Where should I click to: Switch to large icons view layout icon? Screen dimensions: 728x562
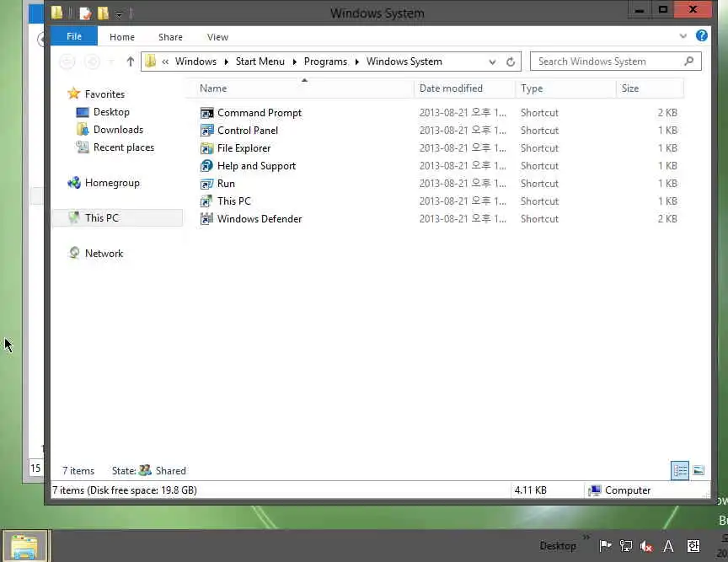(699, 470)
